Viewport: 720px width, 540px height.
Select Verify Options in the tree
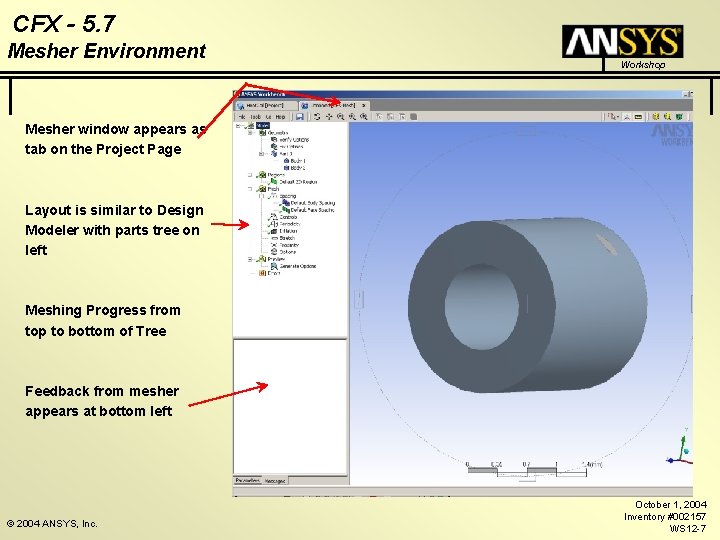tap(294, 140)
